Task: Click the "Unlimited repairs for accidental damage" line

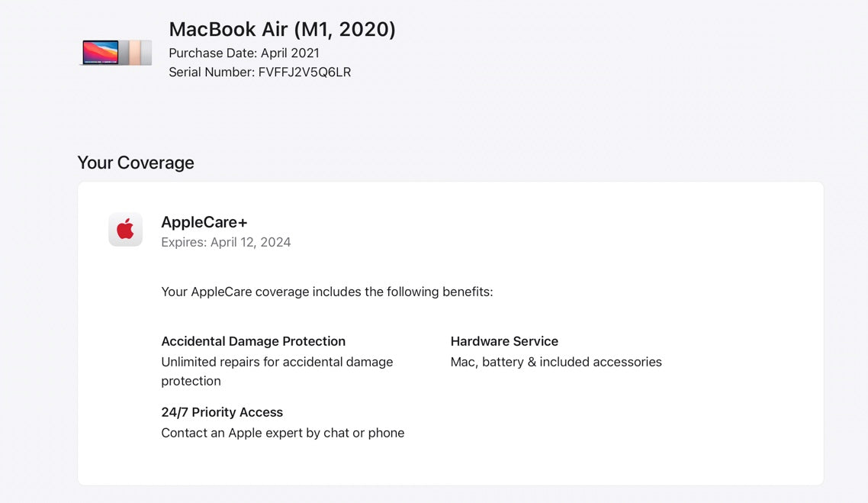Action: [x=277, y=362]
